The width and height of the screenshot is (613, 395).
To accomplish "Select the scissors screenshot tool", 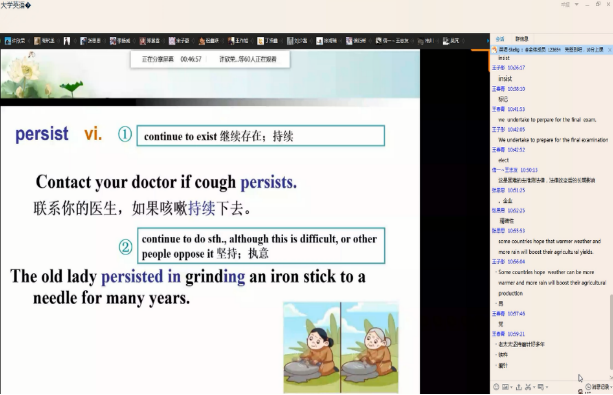I will tap(528, 387).
